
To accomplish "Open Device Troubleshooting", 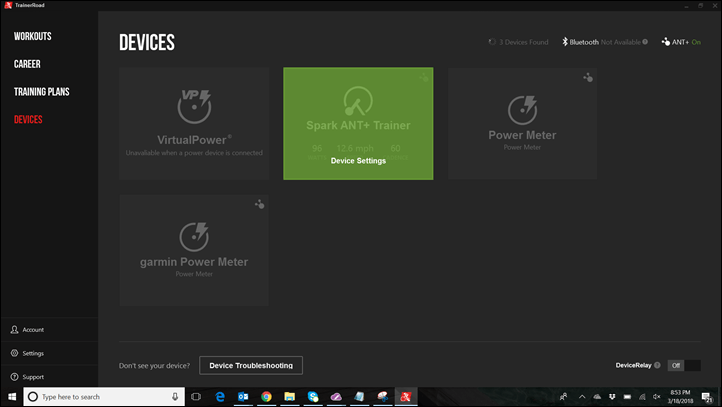I will (x=251, y=365).
